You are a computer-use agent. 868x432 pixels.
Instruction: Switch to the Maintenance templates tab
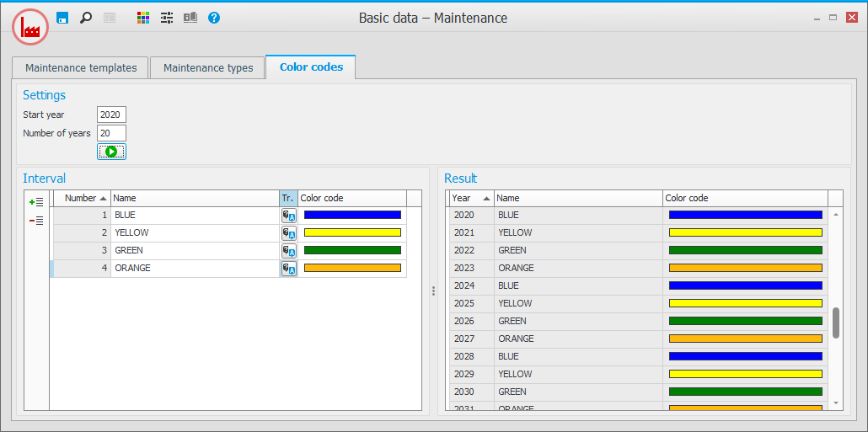81,68
